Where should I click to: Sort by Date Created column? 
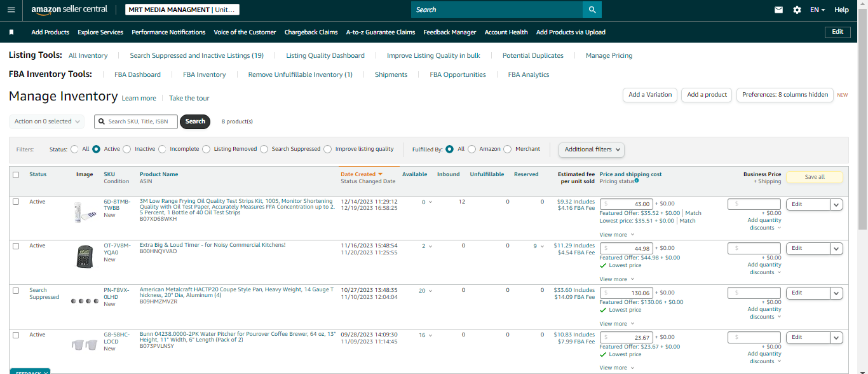pyautogui.click(x=362, y=174)
